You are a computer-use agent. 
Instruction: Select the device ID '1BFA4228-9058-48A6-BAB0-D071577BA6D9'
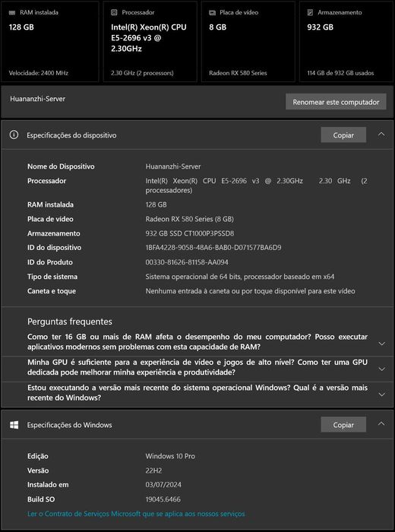pos(213,248)
